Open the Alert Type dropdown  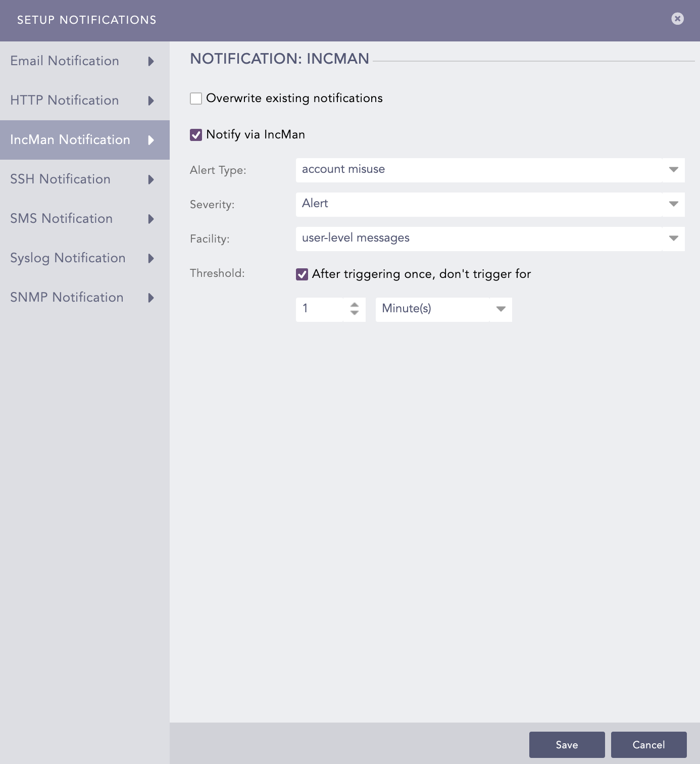pyautogui.click(x=673, y=170)
